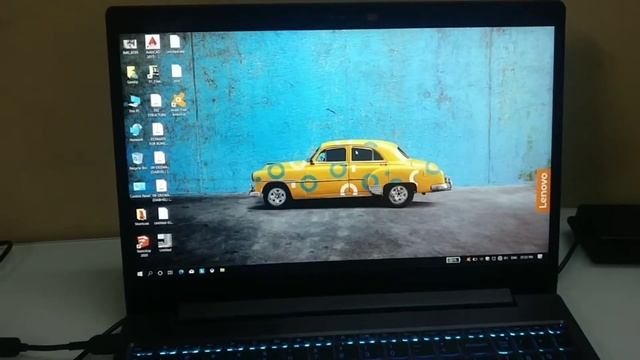
Task: Click the battery percentage indicator in the tray
Action: [x=453, y=260]
